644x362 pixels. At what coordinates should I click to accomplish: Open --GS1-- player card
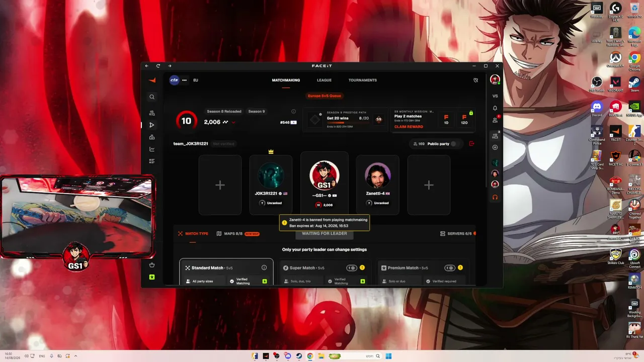pos(325,184)
